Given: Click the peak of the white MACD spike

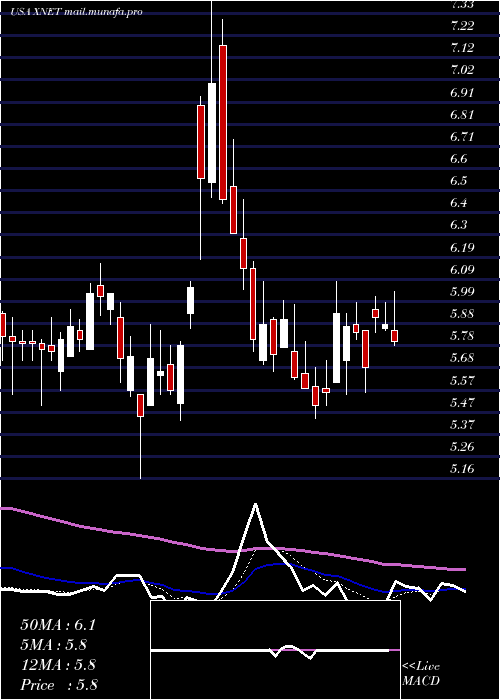Looking at the screenshot, I should click(x=255, y=504).
